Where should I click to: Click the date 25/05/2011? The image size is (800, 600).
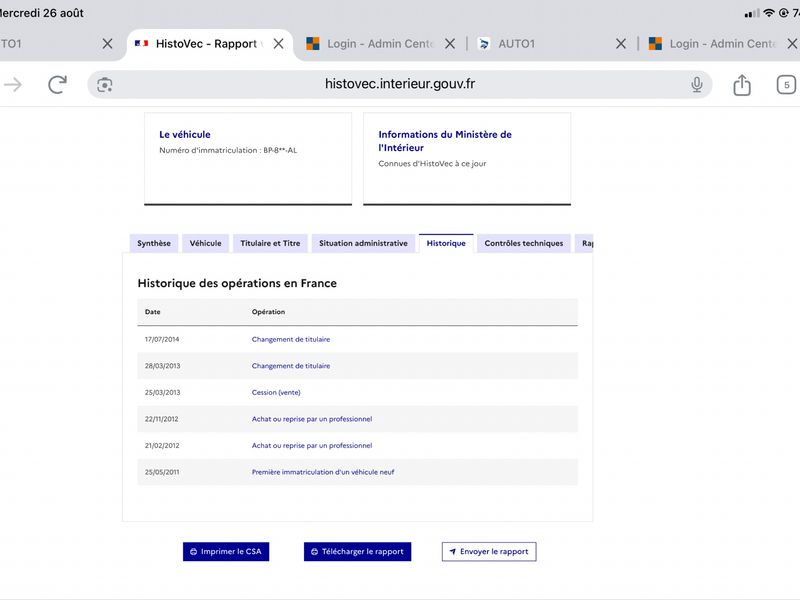(162, 472)
